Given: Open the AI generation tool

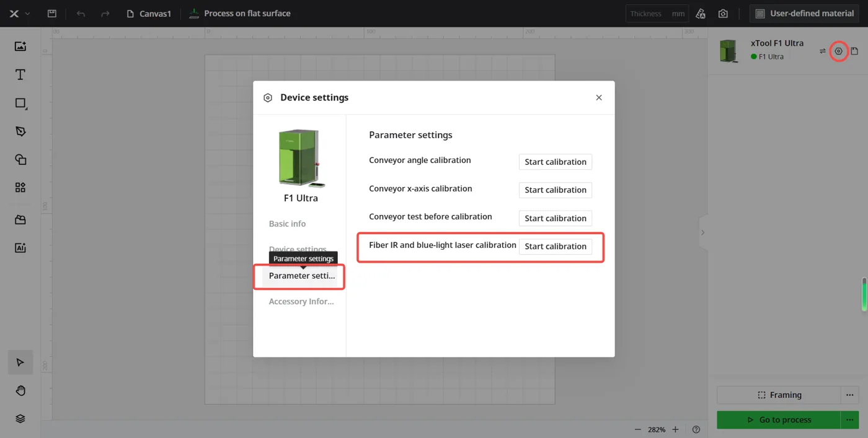Looking at the screenshot, I should [x=20, y=248].
